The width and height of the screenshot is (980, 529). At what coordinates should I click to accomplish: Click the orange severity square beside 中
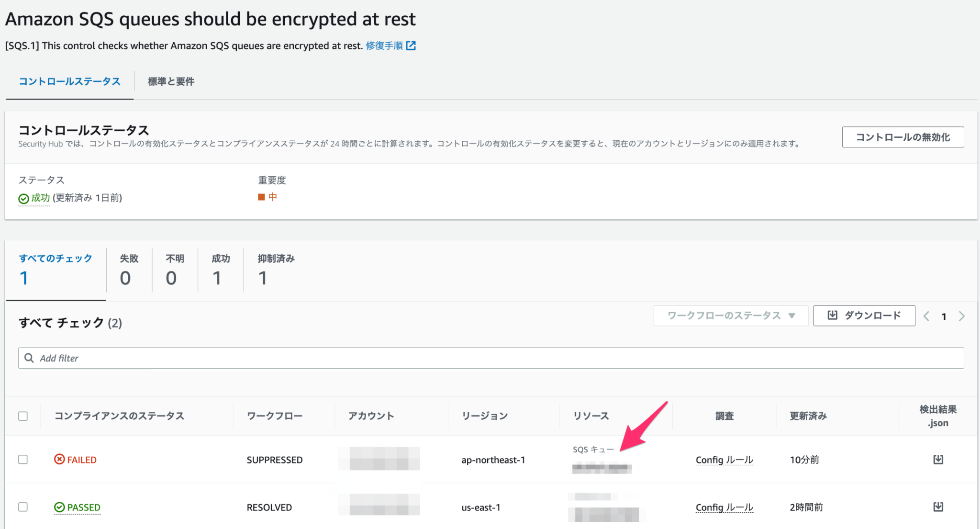261,197
